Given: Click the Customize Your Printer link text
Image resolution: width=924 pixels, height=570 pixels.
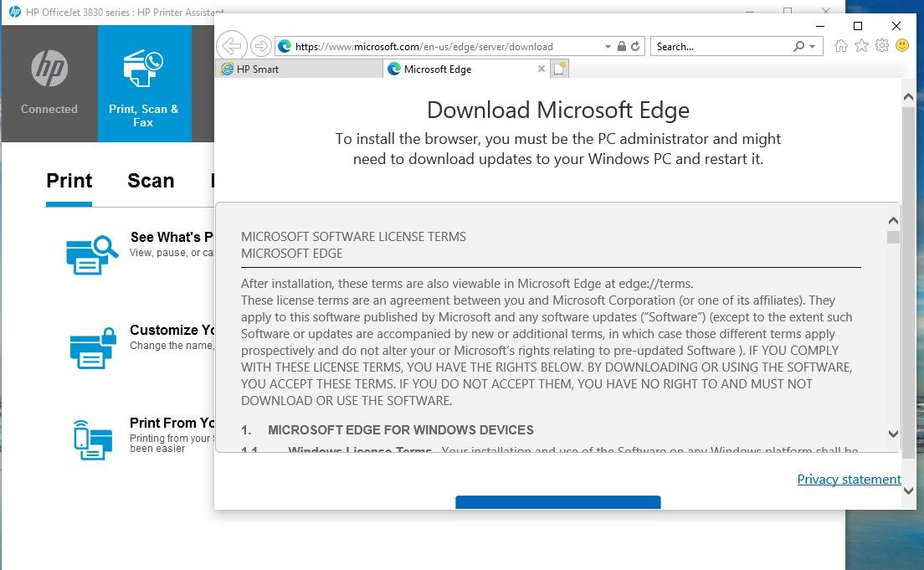Looking at the screenshot, I should click(x=172, y=330).
